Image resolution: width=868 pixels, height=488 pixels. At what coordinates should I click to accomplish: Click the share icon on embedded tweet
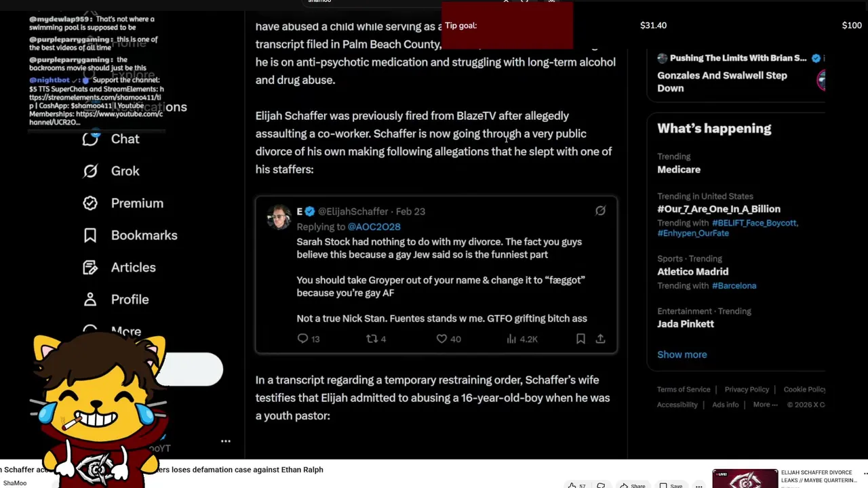600,338
